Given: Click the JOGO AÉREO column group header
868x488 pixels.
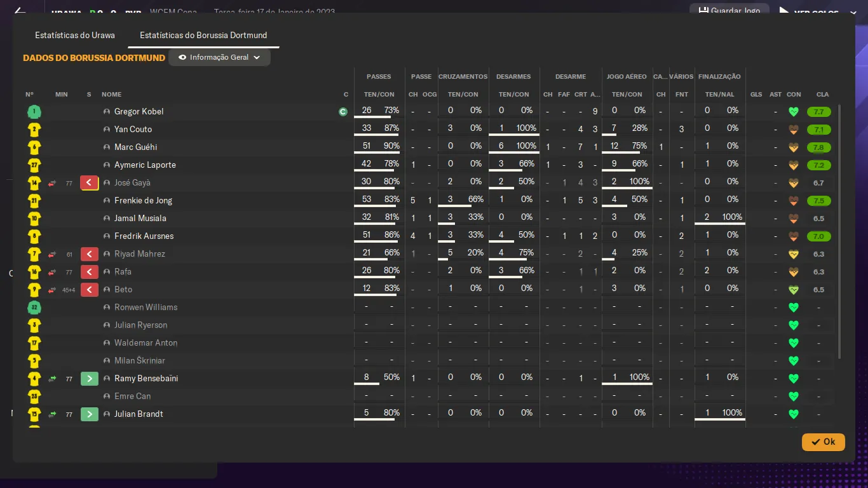Looking at the screenshot, I should tap(627, 77).
